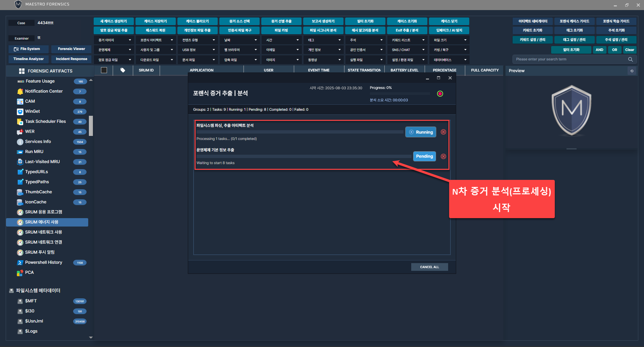Select the Notification Center artifact

pyautogui.click(x=44, y=91)
